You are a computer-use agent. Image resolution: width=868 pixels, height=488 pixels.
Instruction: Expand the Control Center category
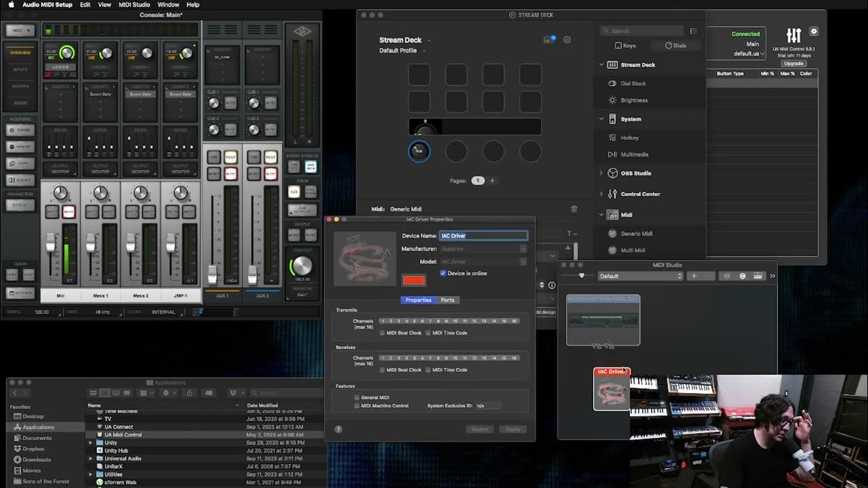601,194
